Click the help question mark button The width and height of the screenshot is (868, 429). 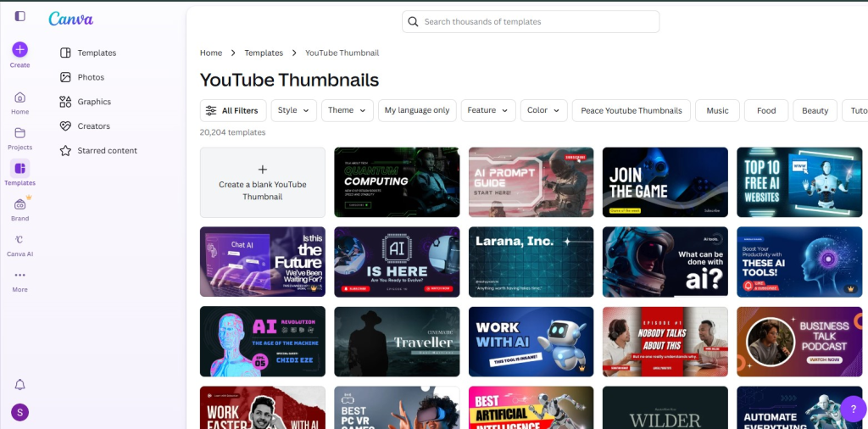pos(853,409)
